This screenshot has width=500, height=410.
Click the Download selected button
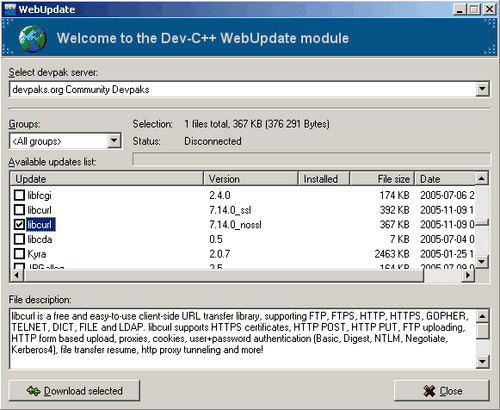coord(74,391)
